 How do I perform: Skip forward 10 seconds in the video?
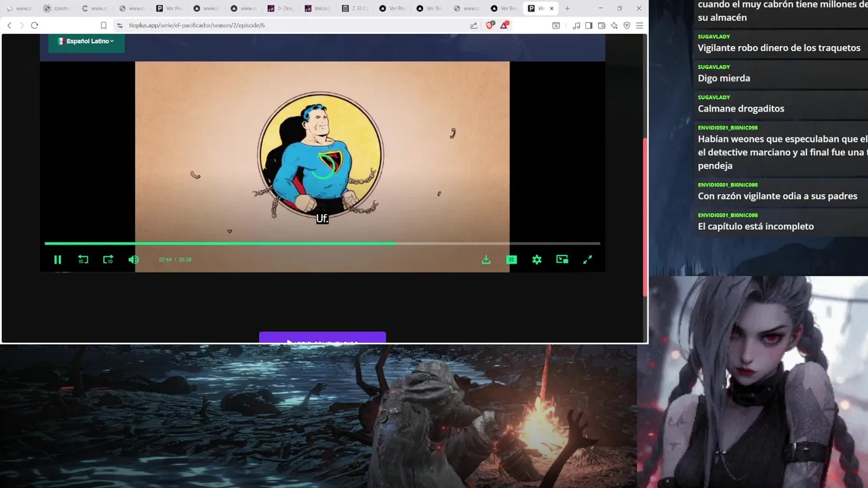(x=108, y=260)
